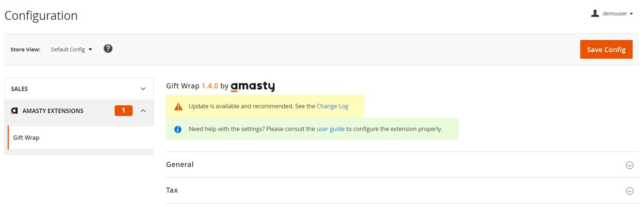Click the Tax section heading
This screenshot has height=207, width=644.
(172, 190)
